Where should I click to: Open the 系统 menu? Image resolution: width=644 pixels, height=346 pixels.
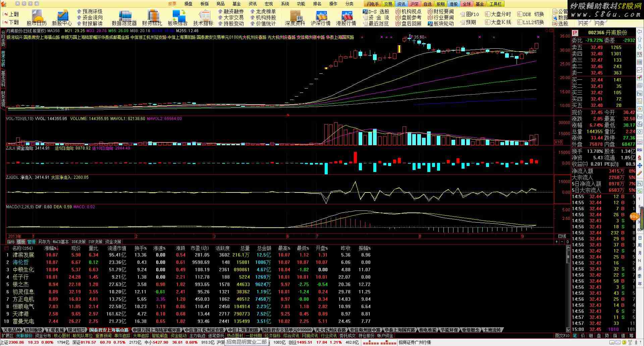(285, 4)
